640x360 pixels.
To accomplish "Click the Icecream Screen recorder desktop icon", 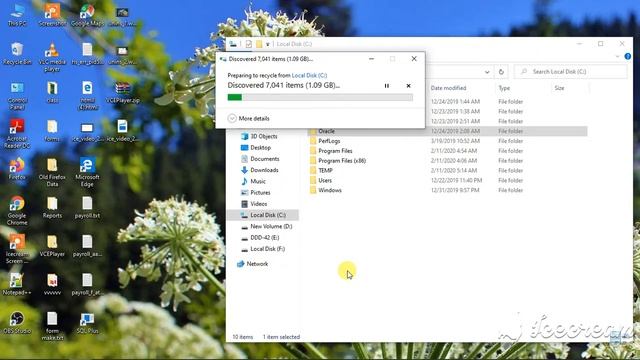I will click(17, 249).
